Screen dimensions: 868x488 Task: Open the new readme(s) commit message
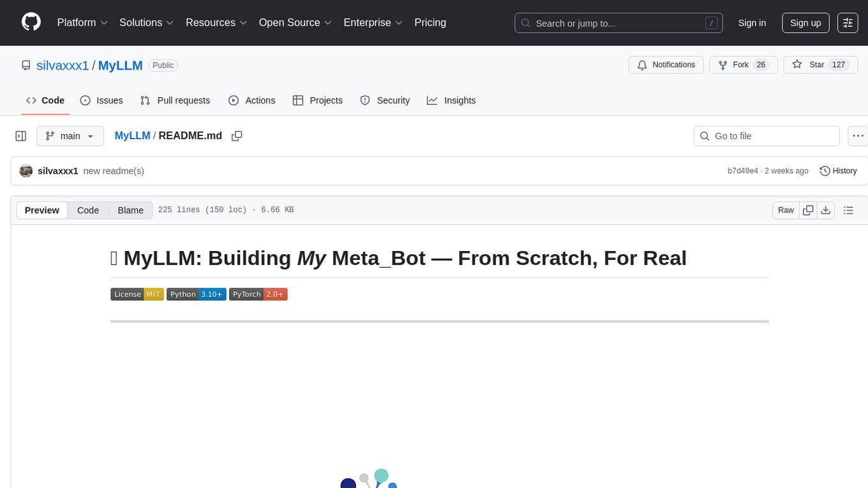tap(114, 171)
